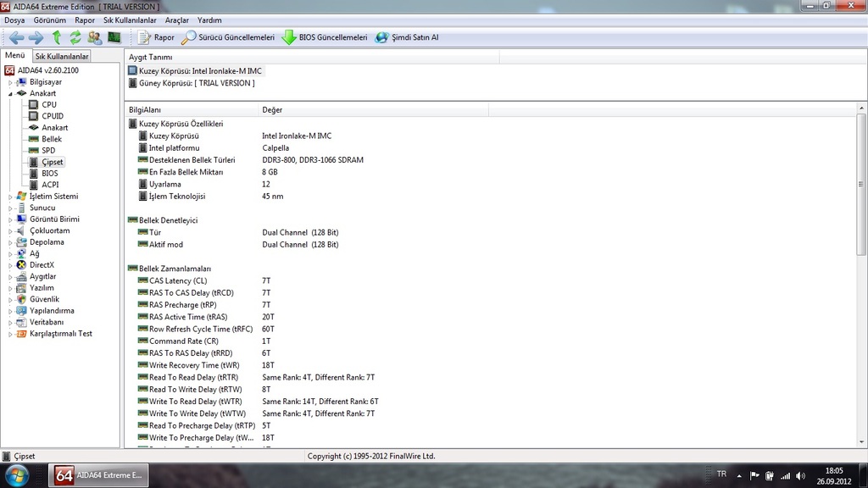Click Şimdi Satın Al buy button
The height and width of the screenshot is (488, 868).
click(407, 37)
